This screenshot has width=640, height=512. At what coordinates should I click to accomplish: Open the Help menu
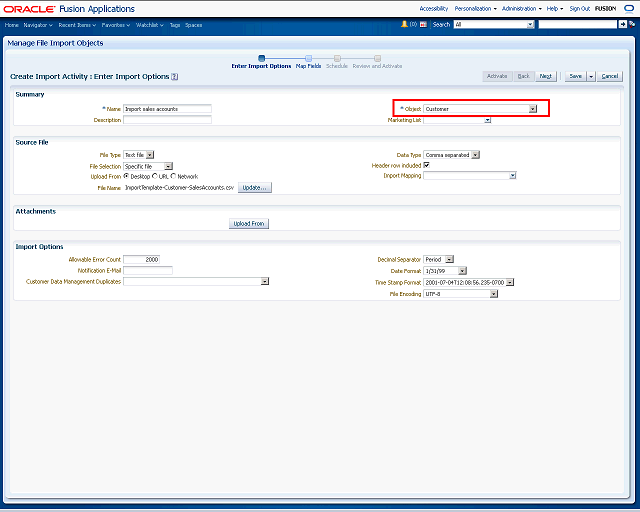click(555, 9)
